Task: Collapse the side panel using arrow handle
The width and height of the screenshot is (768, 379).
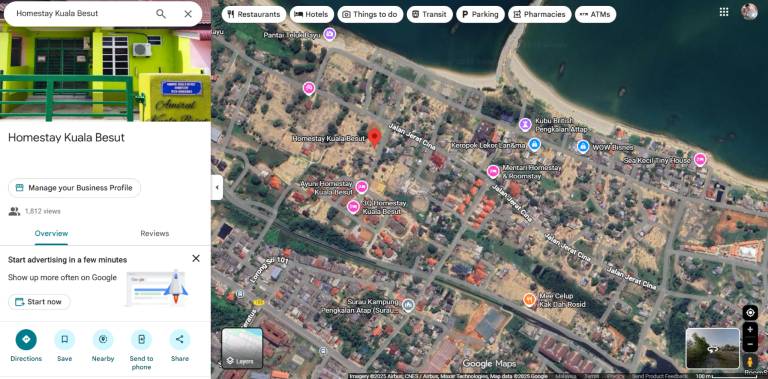Action: (217, 188)
